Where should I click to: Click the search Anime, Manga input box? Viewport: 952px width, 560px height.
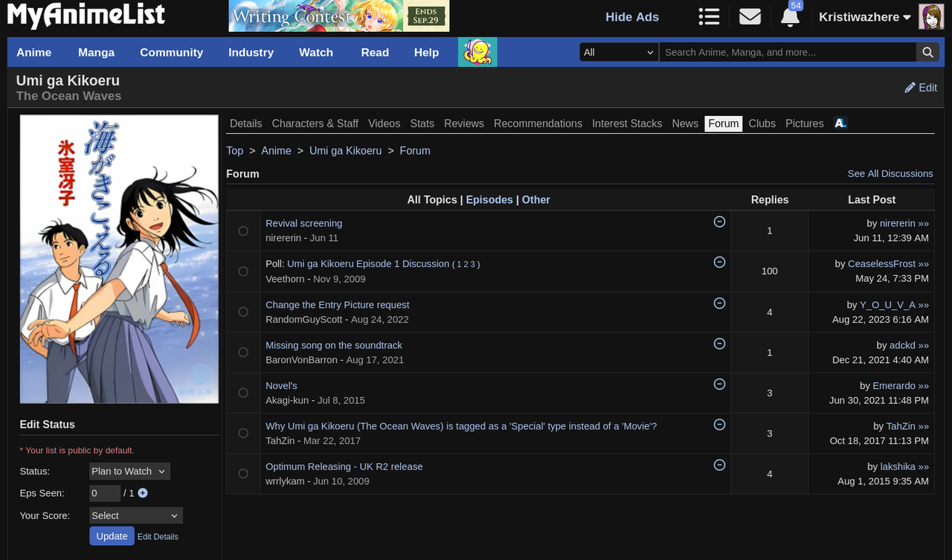(788, 52)
